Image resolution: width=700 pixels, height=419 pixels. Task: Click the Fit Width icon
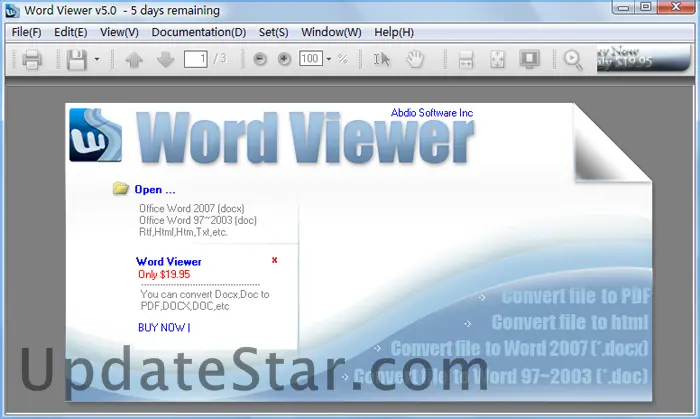[466, 59]
